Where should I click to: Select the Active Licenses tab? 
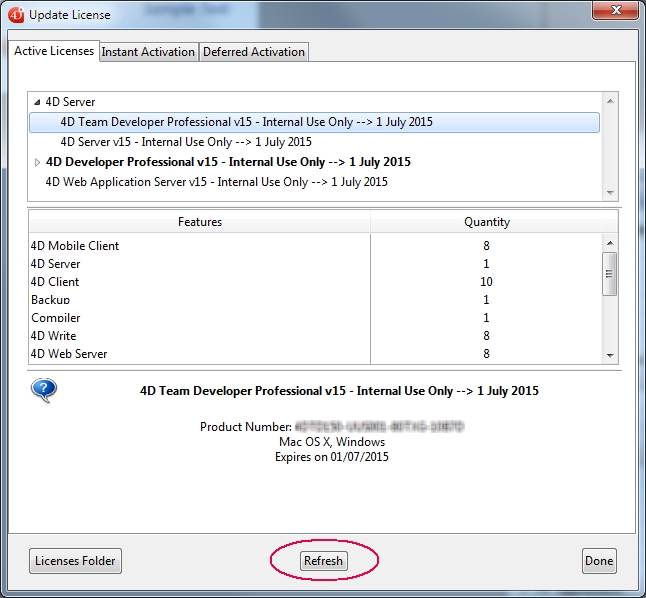tap(54, 51)
